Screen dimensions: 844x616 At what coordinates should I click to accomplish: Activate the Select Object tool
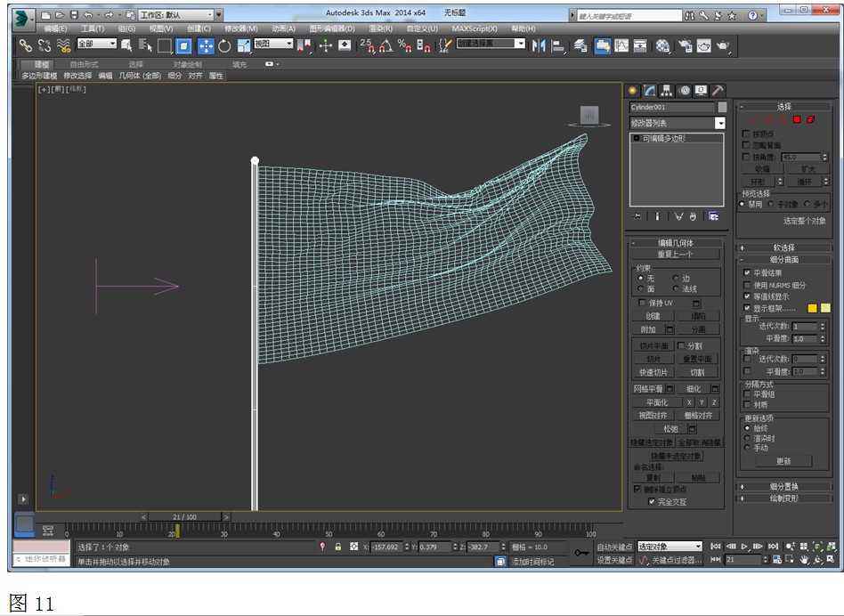[x=126, y=45]
